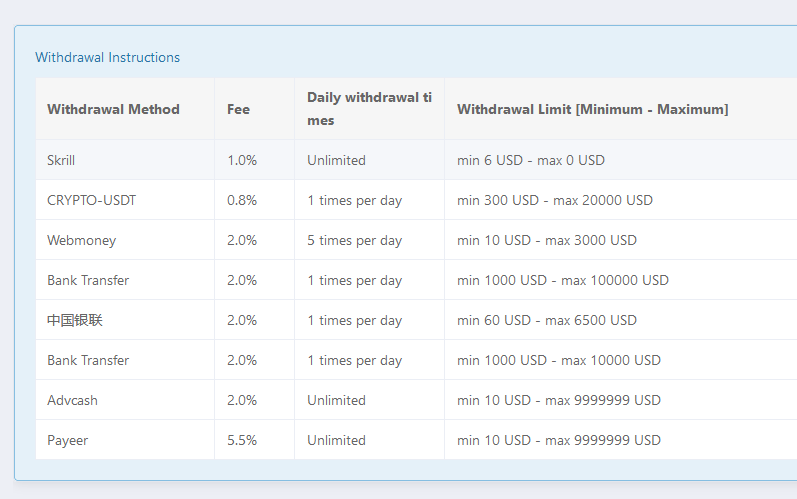Image resolution: width=797 pixels, height=499 pixels.
Task: Select the 1.0% fee for Skrill
Action: click(242, 160)
